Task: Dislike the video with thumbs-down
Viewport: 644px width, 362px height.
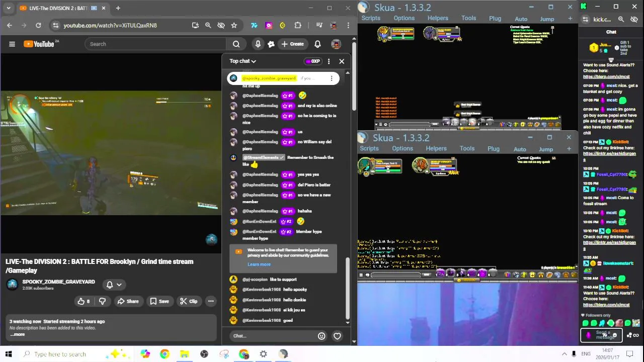Action: coord(102,301)
